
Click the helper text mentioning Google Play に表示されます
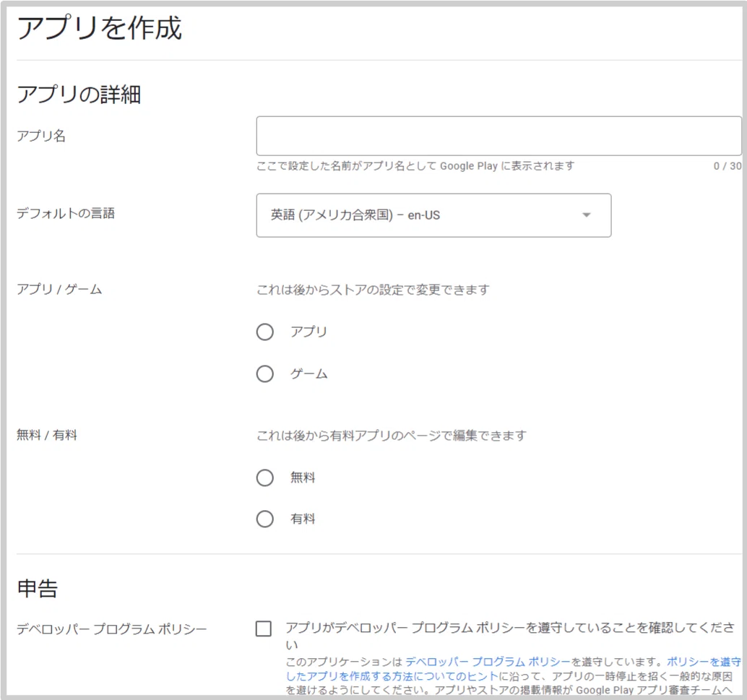415,166
